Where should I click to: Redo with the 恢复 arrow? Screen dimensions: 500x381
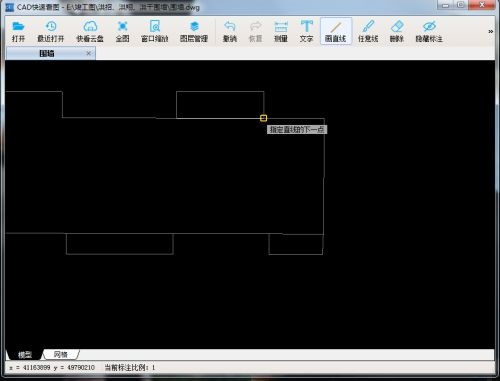255,31
